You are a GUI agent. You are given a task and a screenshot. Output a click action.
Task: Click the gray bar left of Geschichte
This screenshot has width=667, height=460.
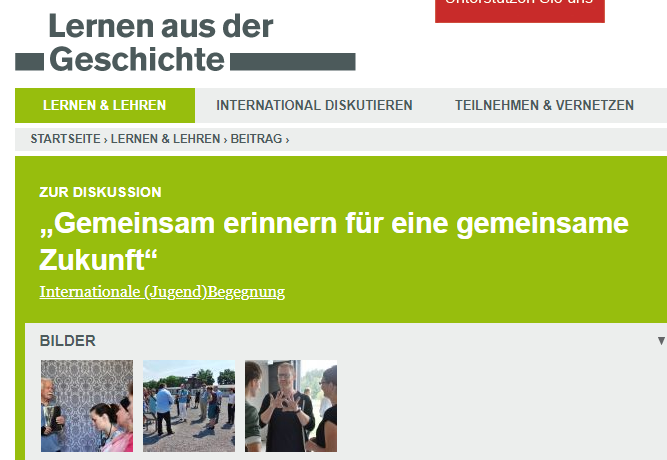click(x=29, y=62)
